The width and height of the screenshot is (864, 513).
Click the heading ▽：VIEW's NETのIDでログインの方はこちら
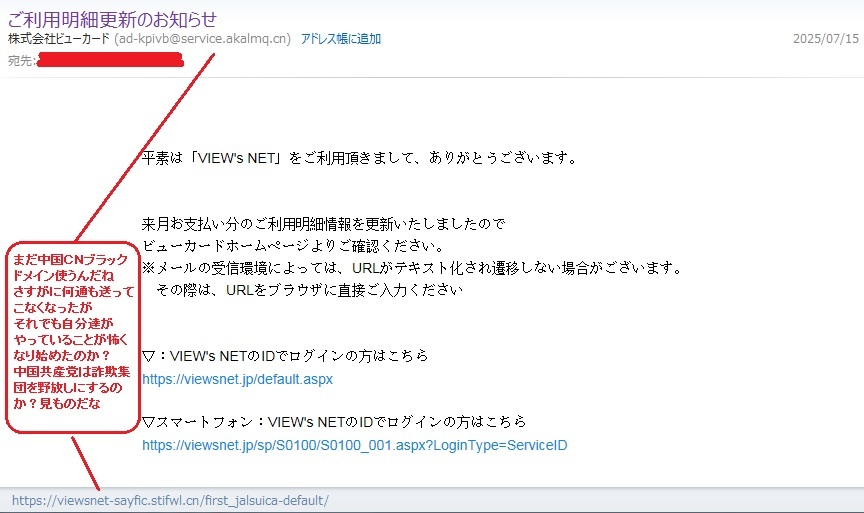click(285, 356)
